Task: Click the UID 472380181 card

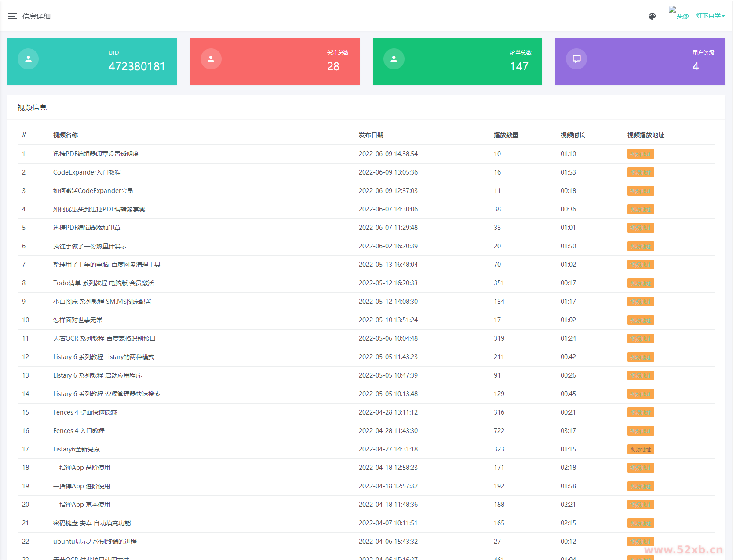Action: coord(92,61)
